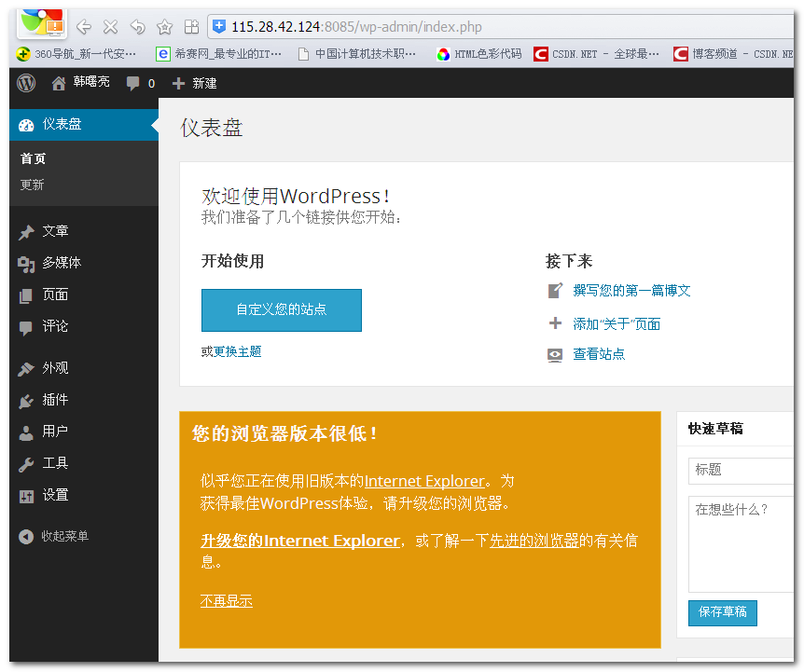804x672 pixels.
Task: Click the 在想些什么? text area
Action: (741, 544)
